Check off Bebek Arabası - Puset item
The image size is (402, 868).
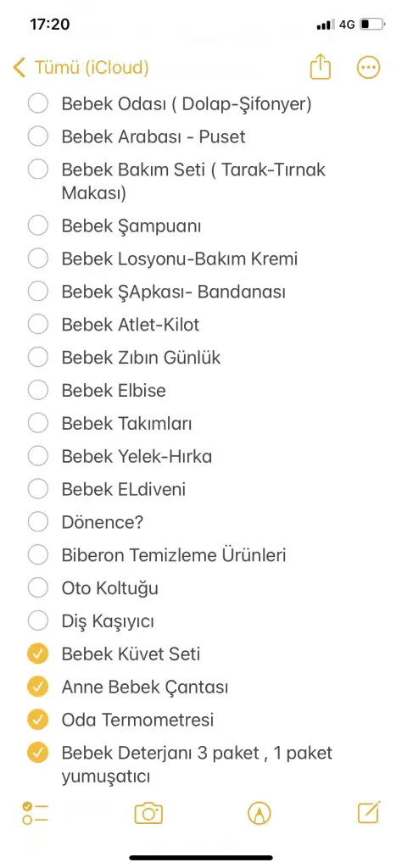click(37, 136)
